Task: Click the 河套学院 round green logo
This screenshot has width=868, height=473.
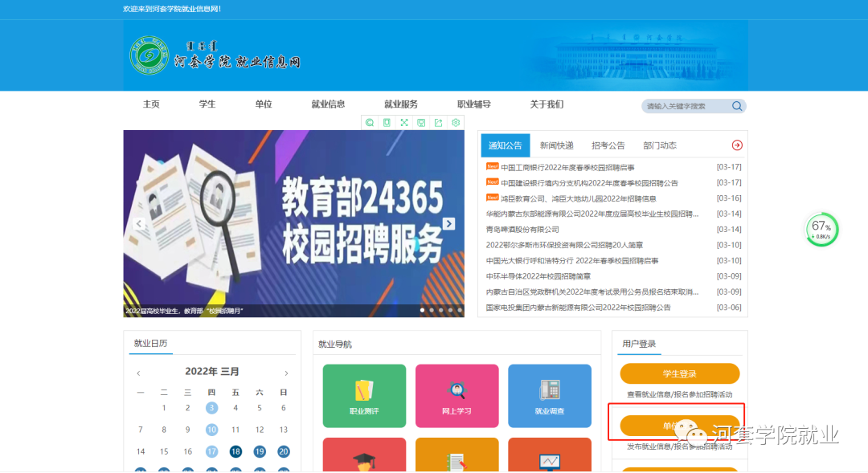Action: [149, 55]
